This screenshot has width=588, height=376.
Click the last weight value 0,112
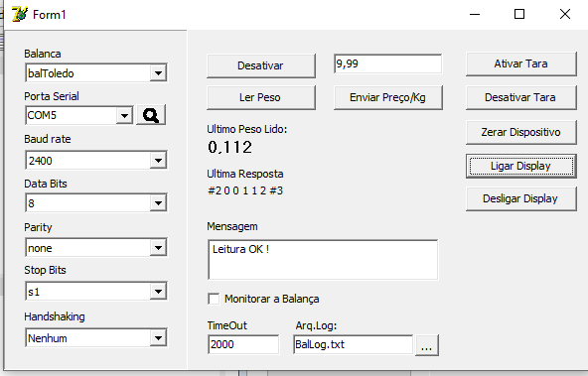point(229,147)
